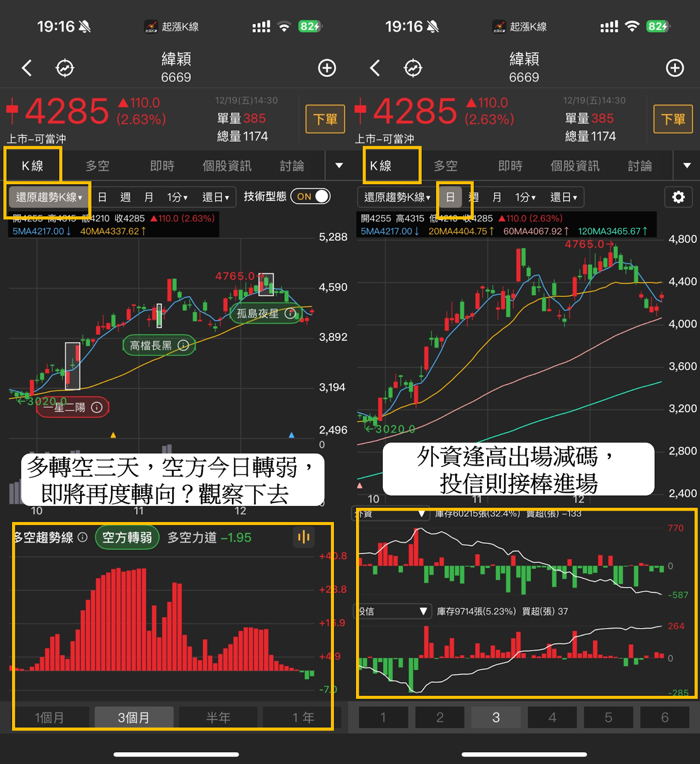Open trend gauge icon in right screen header
This screenshot has width=700, height=764.
point(413,68)
